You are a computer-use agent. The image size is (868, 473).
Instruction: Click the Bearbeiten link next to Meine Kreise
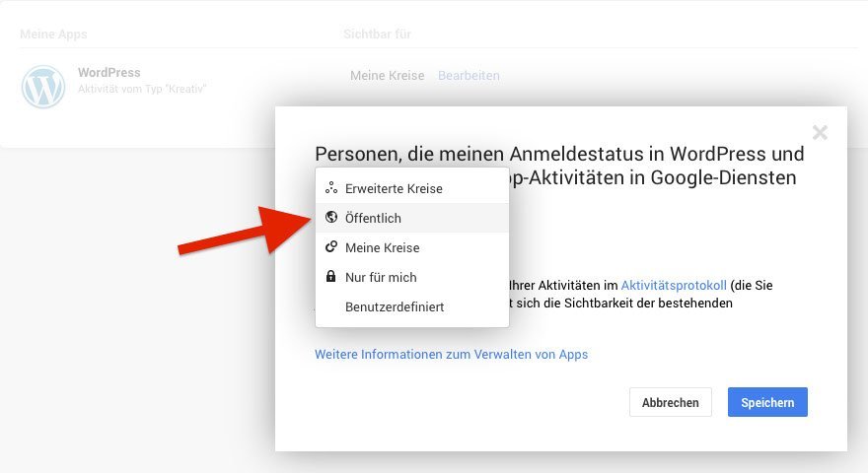469,76
